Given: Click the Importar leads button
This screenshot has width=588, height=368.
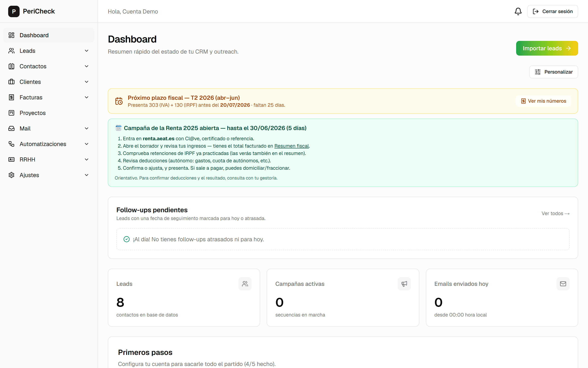Looking at the screenshot, I should [547, 48].
